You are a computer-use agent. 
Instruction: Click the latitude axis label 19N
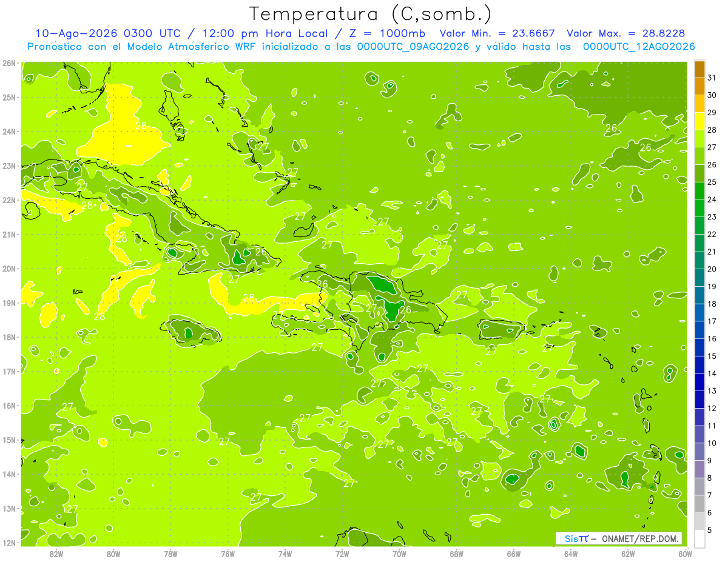coord(8,303)
